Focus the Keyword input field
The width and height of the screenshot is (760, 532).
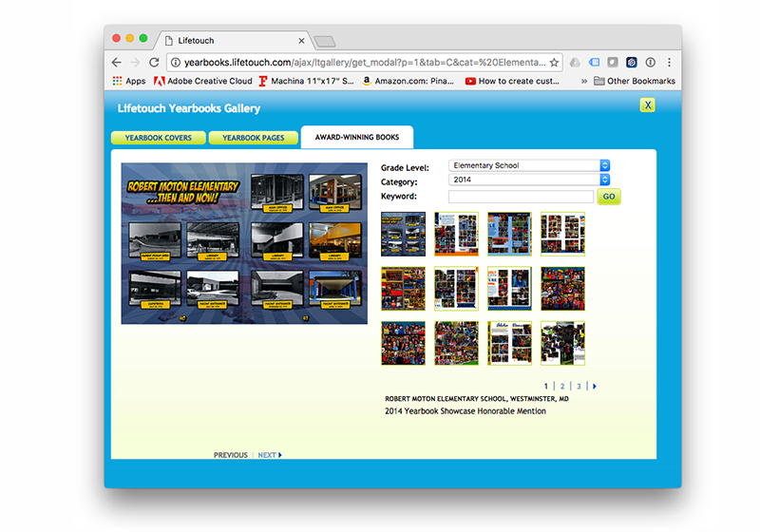coord(521,197)
